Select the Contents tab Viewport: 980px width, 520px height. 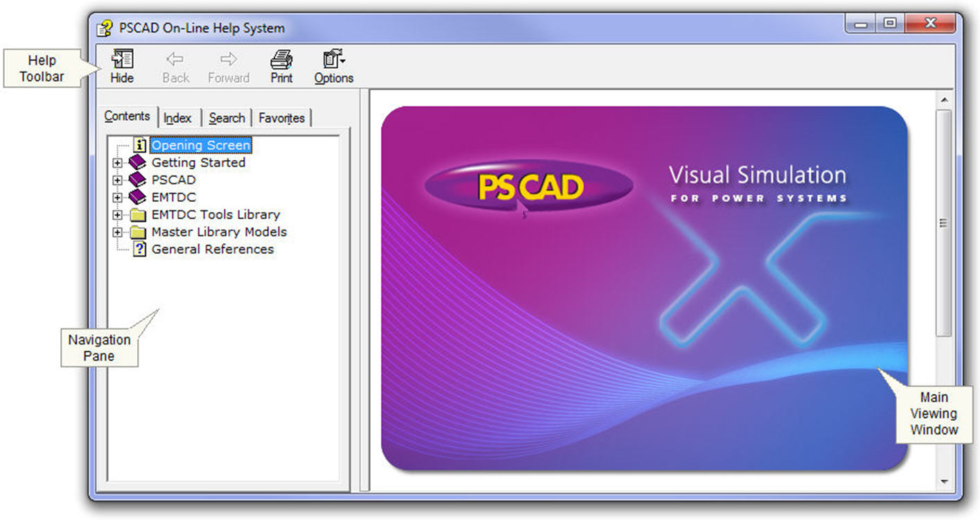click(127, 116)
